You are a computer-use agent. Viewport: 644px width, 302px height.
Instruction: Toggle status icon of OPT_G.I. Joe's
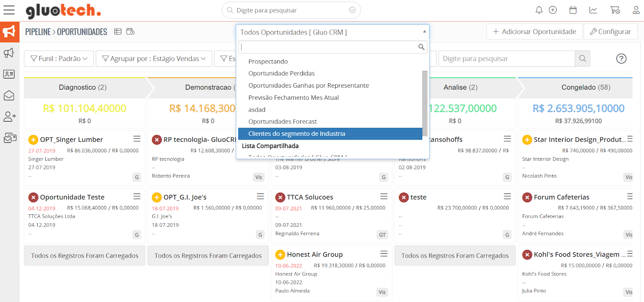click(x=157, y=197)
